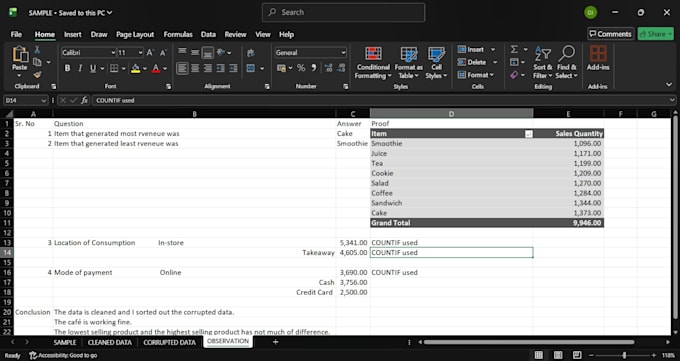Click the Borders icon

tap(114, 68)
